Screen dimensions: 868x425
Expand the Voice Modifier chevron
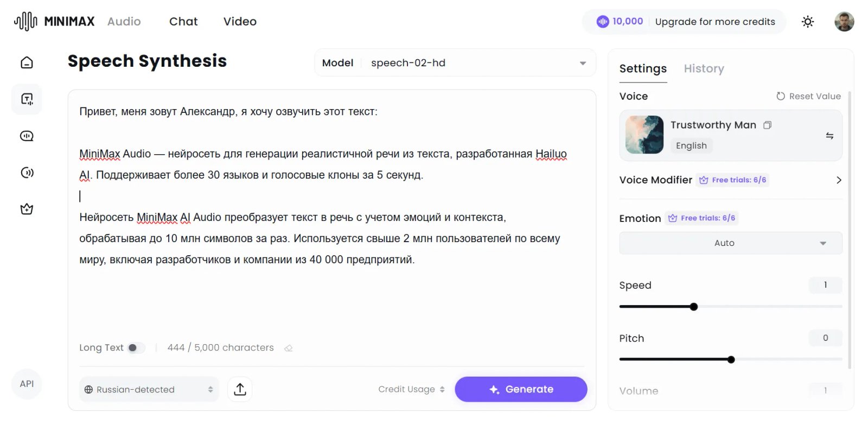click(839, 180)
